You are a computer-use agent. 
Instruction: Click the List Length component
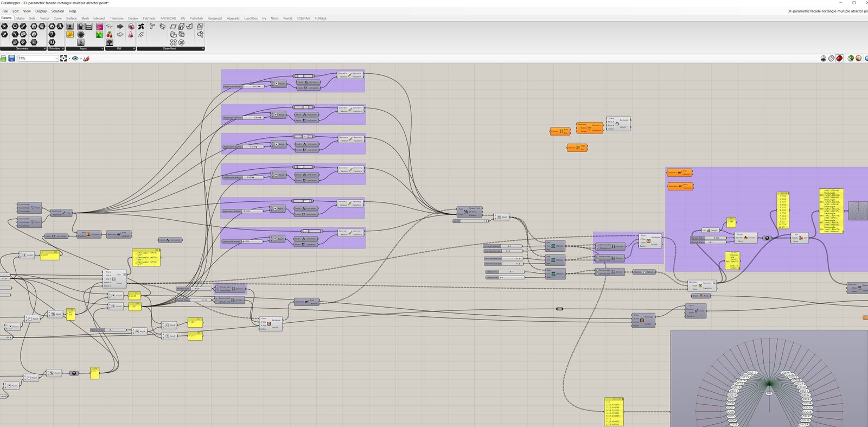(x=710, y=230)
